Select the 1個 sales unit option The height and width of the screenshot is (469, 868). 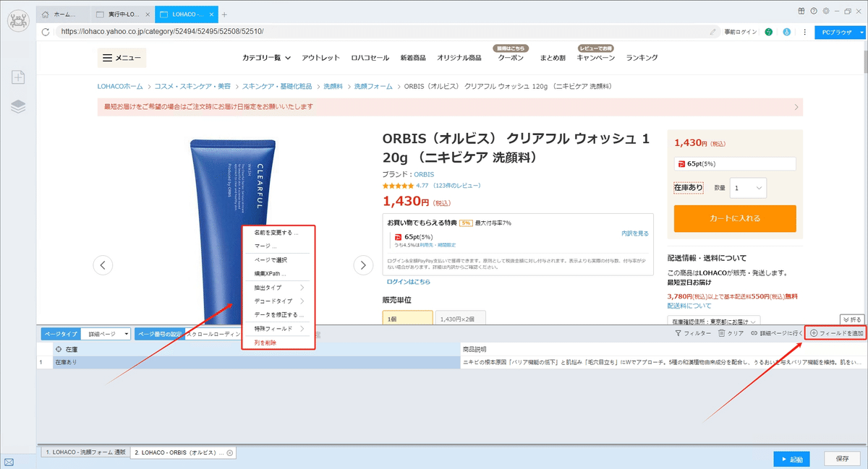[407, 319]
